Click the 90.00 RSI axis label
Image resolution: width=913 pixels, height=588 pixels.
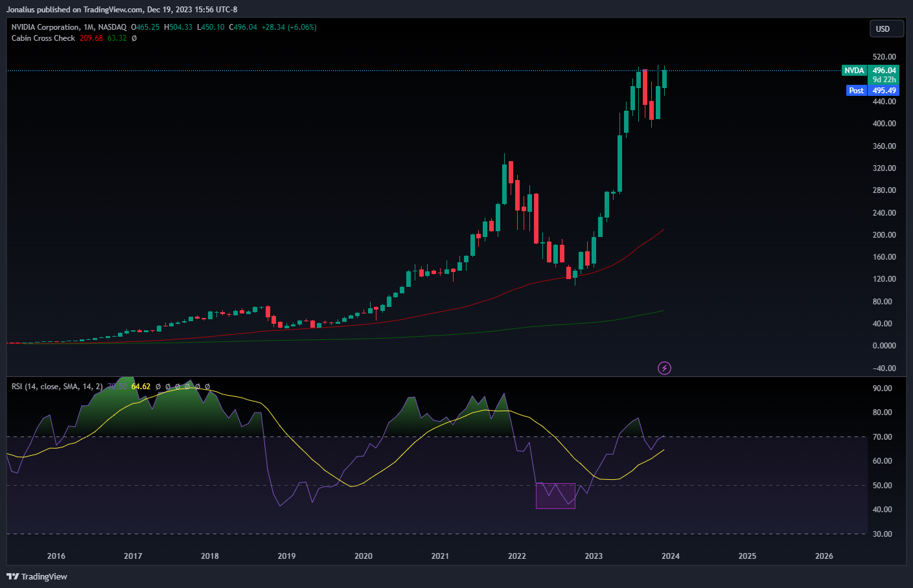(882, 389)
